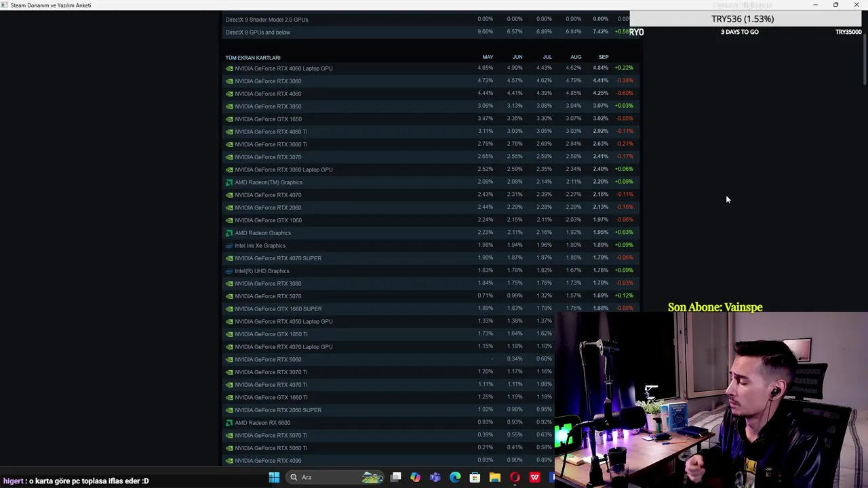Click NVIDIA logo beside GeForce RTX 3080
The width and height of the screenshot is (868, 488).
point(229,284)
